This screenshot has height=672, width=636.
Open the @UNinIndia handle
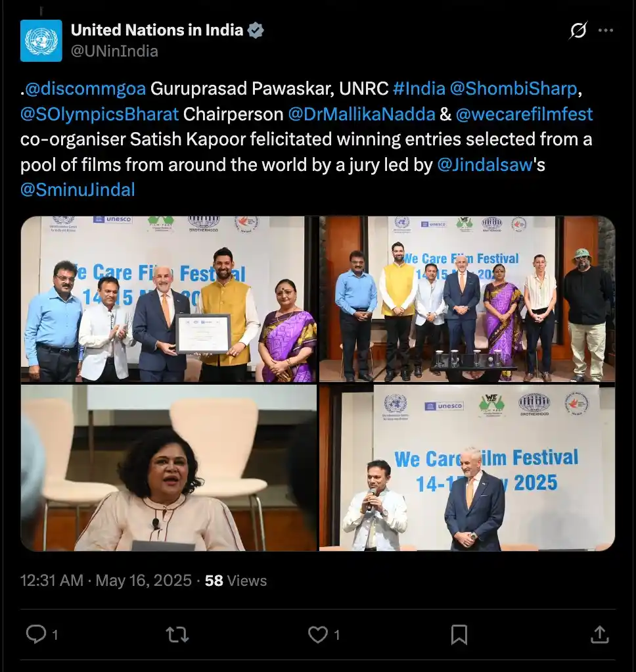point(114,51)
